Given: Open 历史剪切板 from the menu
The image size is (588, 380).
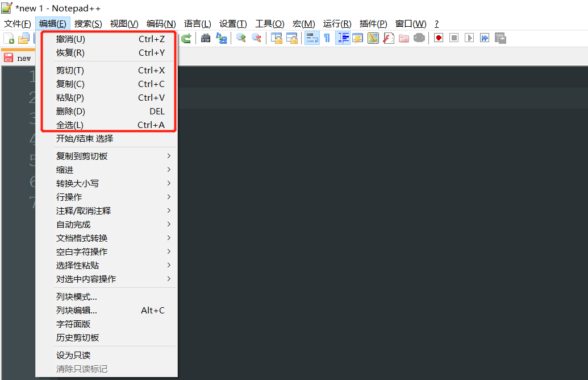Looking at the screenshot, I should pyautogui.click(x=106, y=337).
